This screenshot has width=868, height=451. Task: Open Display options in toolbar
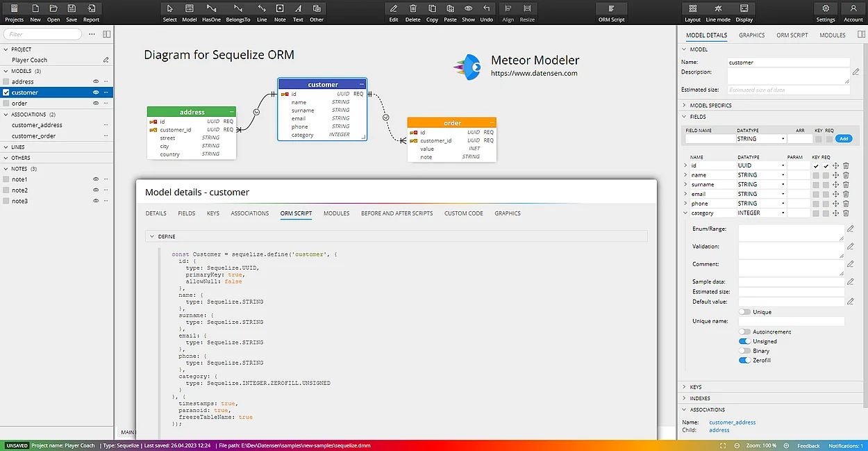pyautogui.click(x=744, y=12)
